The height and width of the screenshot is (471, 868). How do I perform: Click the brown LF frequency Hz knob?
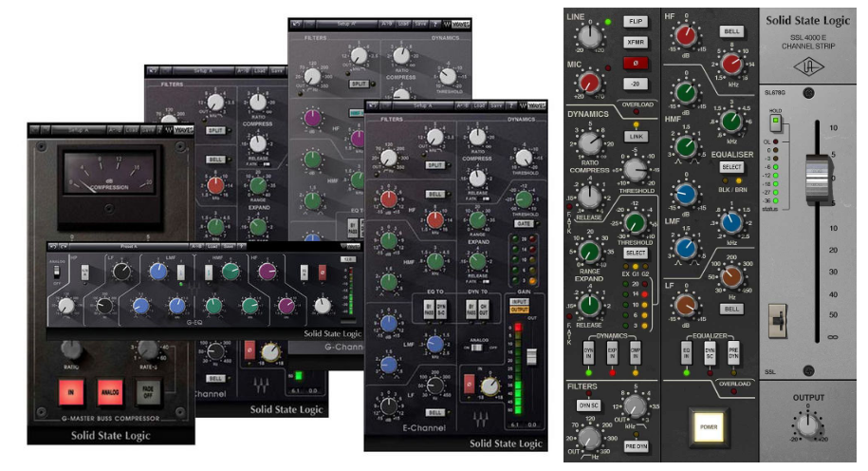(731, 276)
